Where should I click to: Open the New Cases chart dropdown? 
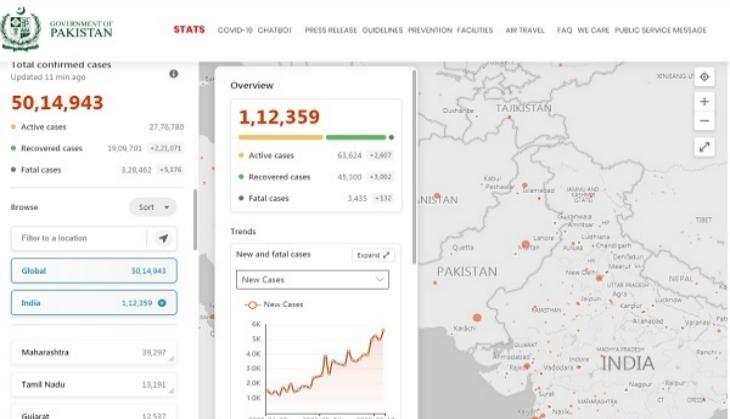[x=312, y=280]
